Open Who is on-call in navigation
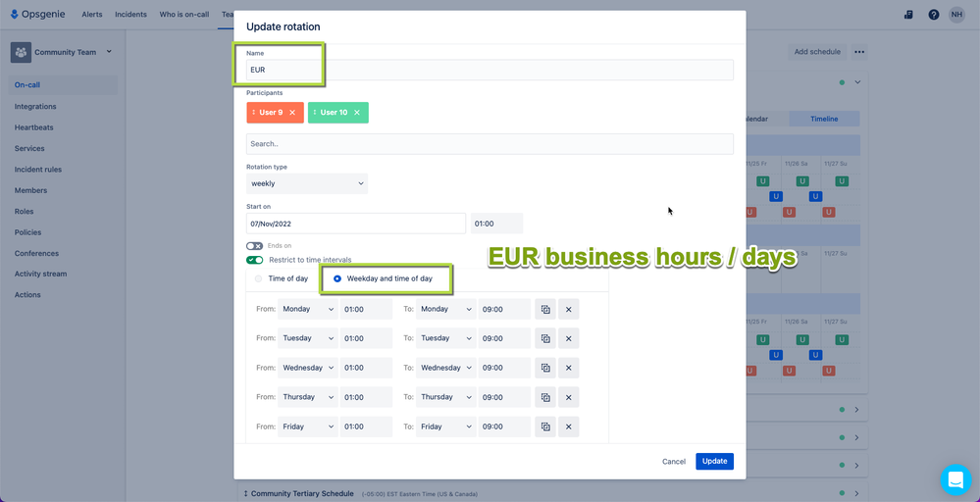Screen dimensions: 980x502 coord(184,15)
